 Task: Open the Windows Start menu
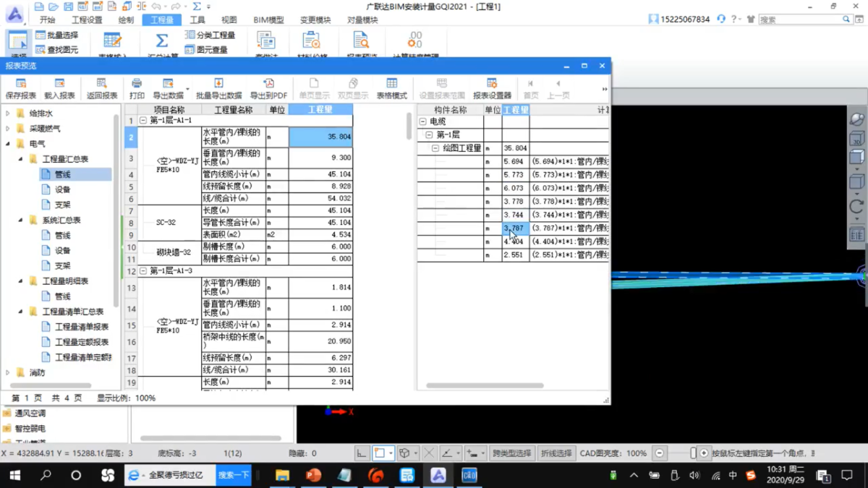pyautogui.click(x=14, y=475)
